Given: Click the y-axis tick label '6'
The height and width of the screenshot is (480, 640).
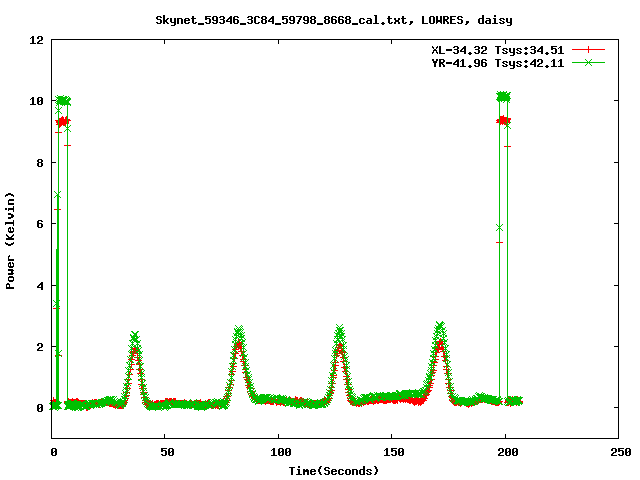Looking at the screenshot, I should 40,224.
